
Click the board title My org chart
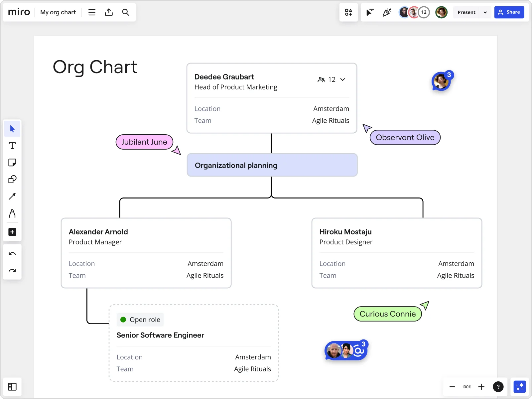coord(58,12)
